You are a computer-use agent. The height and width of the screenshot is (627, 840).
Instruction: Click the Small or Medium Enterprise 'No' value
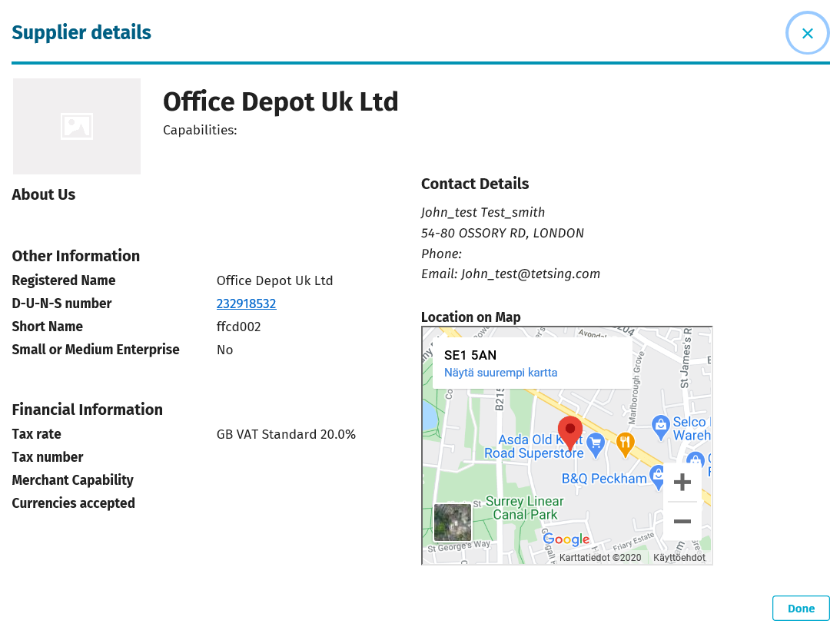(x=224, y=350)
